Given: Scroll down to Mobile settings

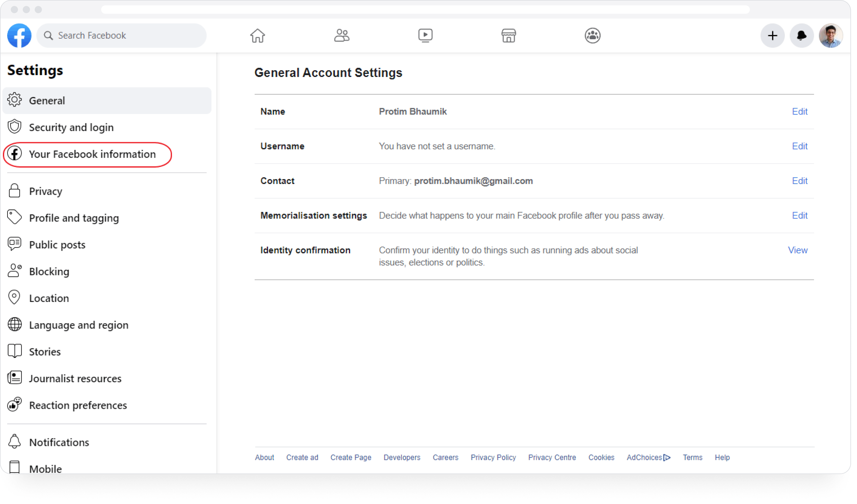Looking at the screenshot, I should [x=45, y=468].
